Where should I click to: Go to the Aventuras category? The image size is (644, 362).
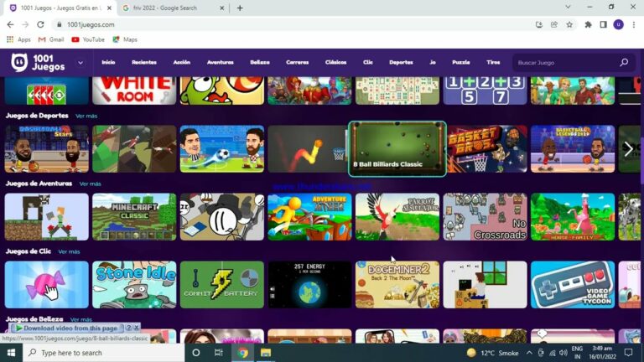click(221, 62)
